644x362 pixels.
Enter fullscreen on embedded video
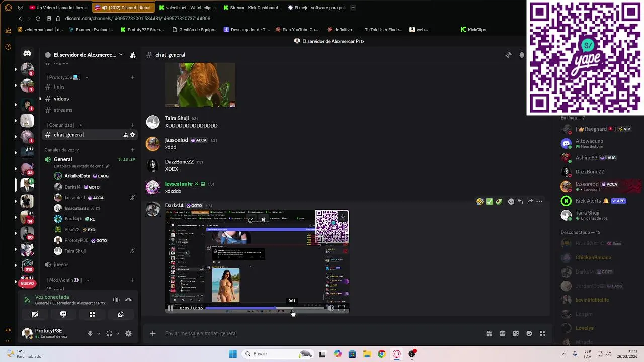point(342,308)
